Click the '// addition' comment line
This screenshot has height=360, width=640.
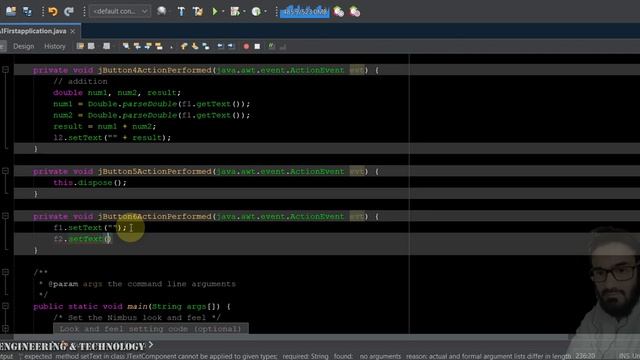[80, 81]
